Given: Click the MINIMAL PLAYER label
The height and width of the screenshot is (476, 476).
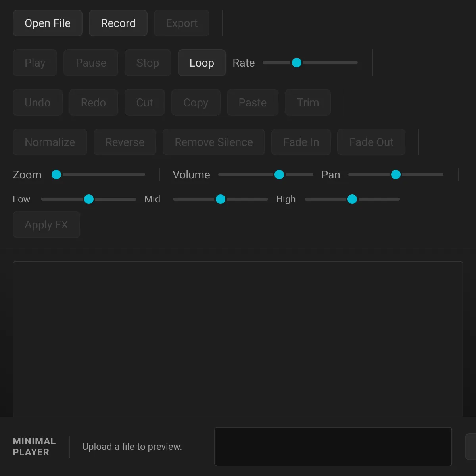Looking at the screenshot, I should tap(34, 447).
